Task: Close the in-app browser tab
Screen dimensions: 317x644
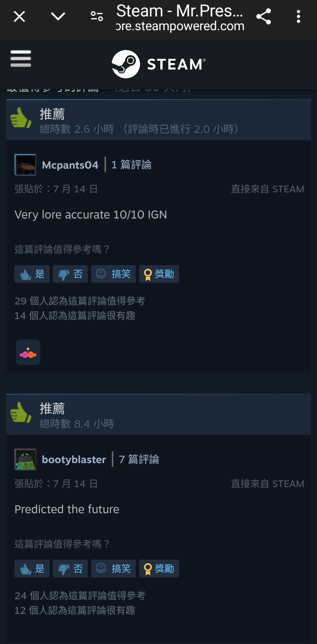Action: 19,16
